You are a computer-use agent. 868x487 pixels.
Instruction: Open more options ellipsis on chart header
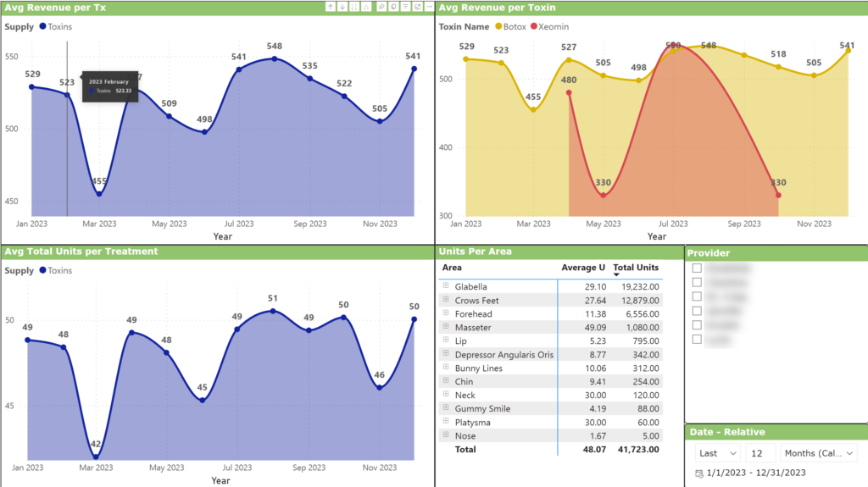point(429,7)
